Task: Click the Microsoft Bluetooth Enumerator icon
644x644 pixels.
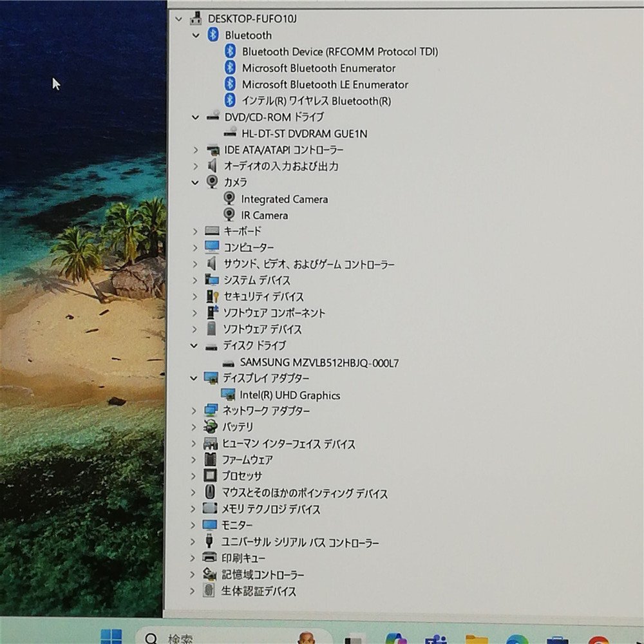Action: point(230,68)
